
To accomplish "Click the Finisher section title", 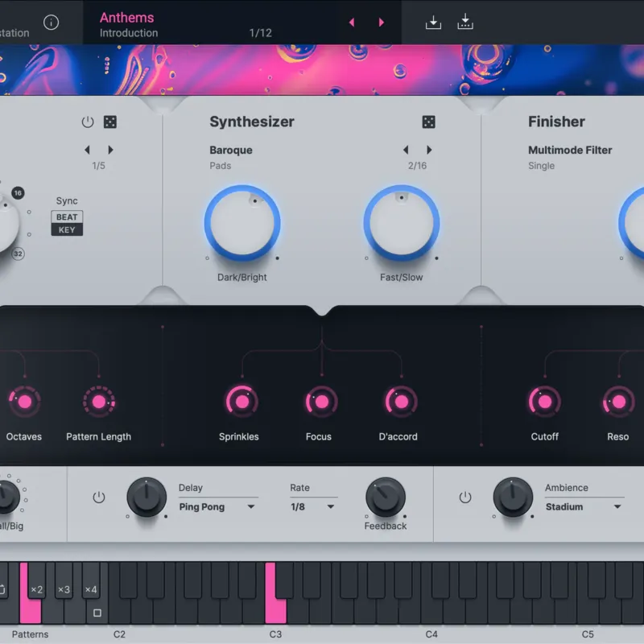I will pos(556,122).
